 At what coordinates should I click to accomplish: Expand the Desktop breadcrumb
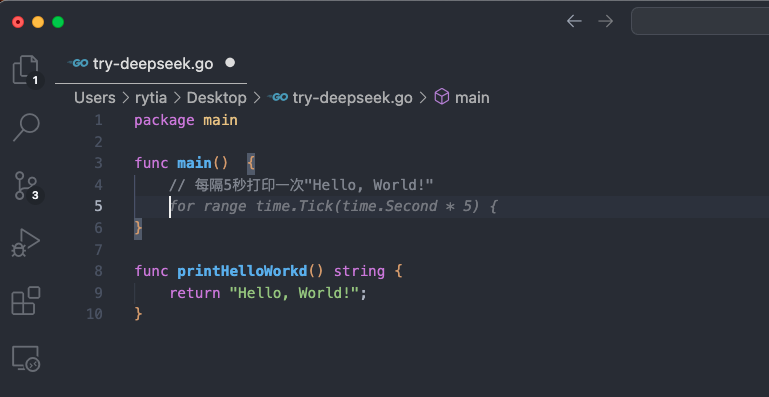point(216,98)
